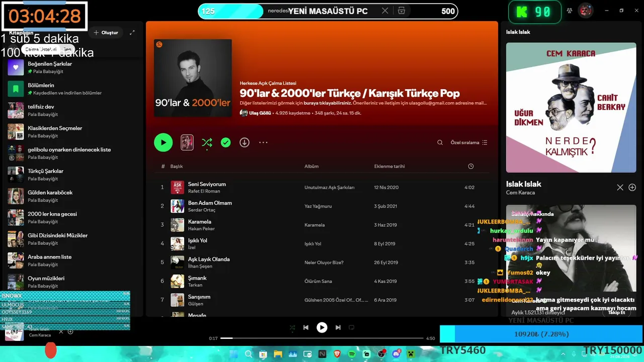Skip to the previous track
Screen dimensions: 644x362
(306, 327)
